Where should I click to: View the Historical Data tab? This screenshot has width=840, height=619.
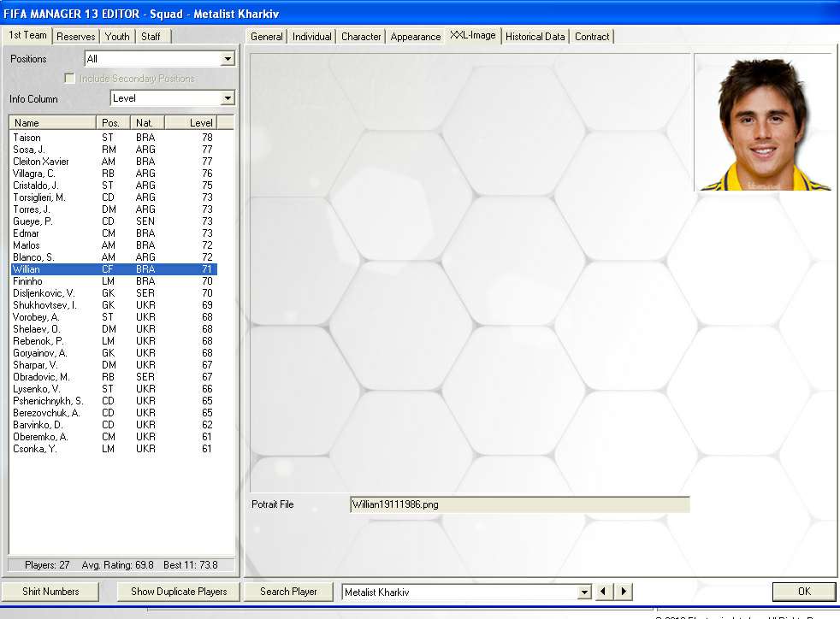[535, 37]
